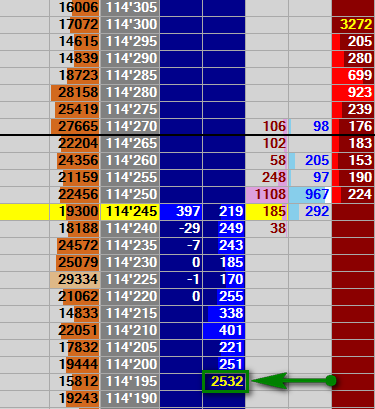The height and width of the screenshot is (409, 375).
Task: Select the volume value 15812
Action: 75,381
